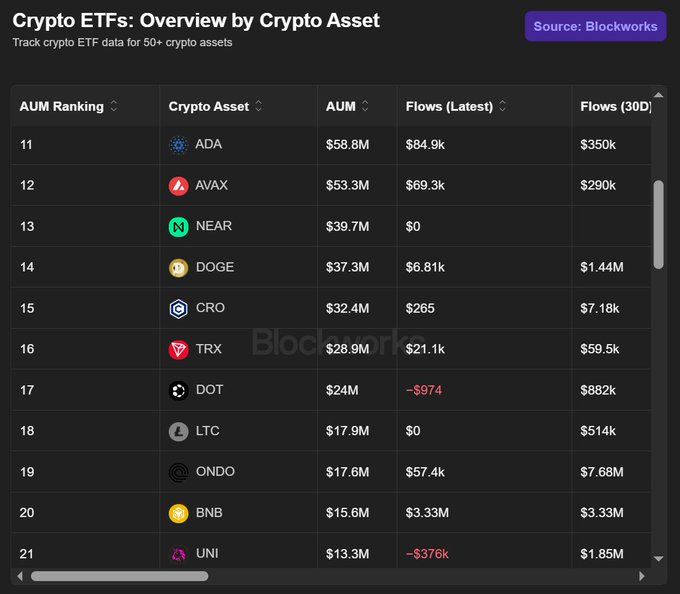Click the $6.81k latest flow value
Screen dimensions: 680x594
point(425,268)
